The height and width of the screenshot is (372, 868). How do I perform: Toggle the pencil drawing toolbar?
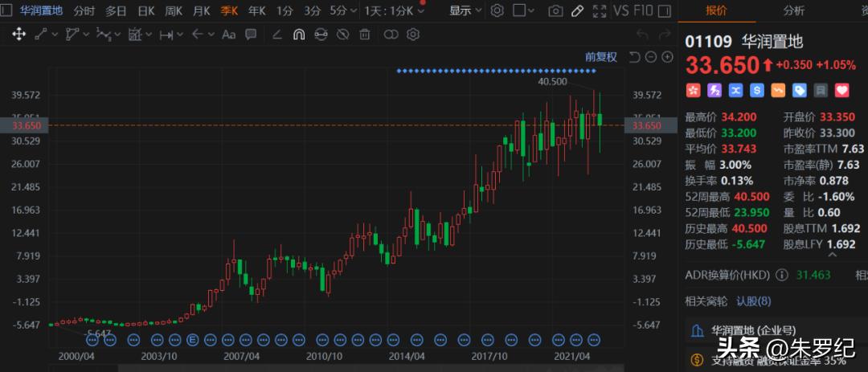(x=577, y=10)
